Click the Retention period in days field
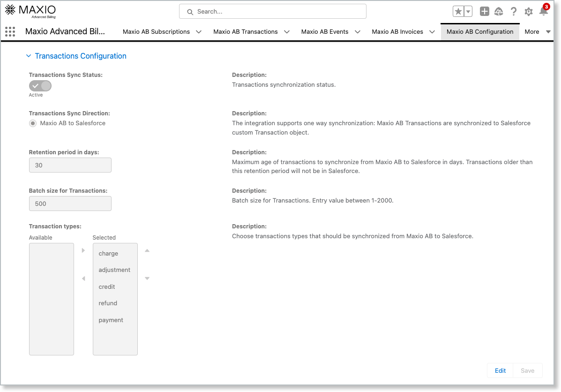 coord(70,165)
